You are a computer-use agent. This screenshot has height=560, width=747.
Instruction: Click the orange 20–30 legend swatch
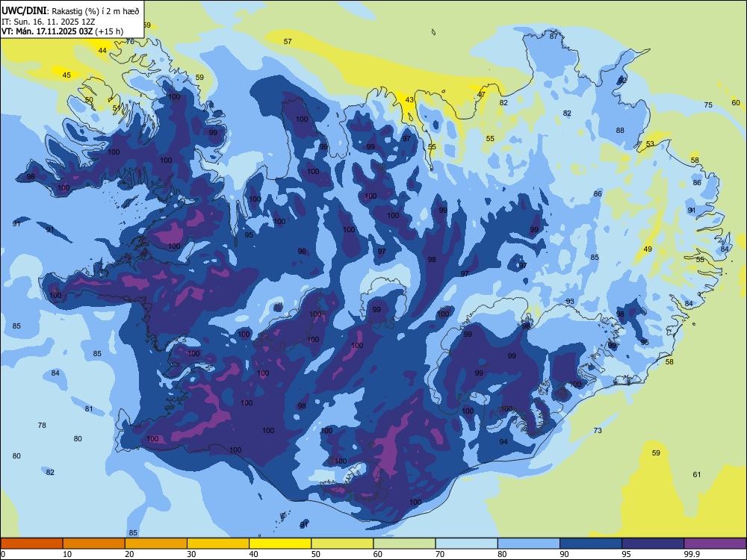point(156,544)
